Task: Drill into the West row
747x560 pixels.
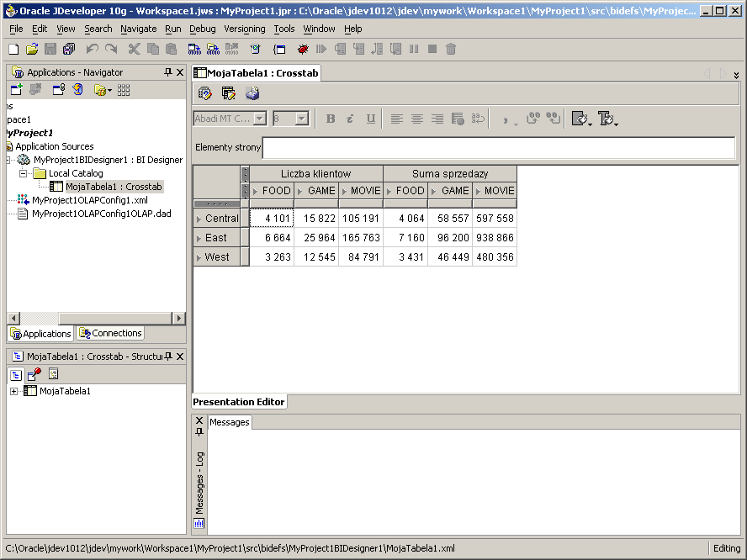Action: click(x=199, y=257)
